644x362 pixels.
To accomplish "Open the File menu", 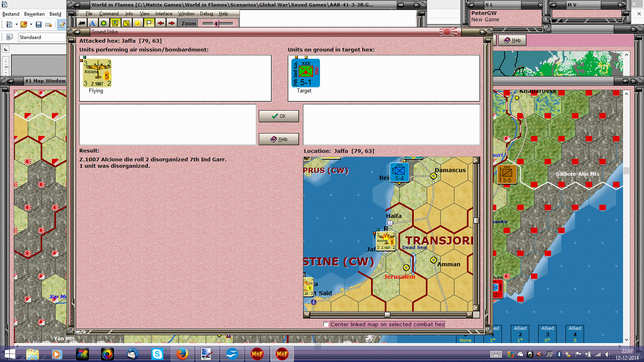I will coord(89,14).
